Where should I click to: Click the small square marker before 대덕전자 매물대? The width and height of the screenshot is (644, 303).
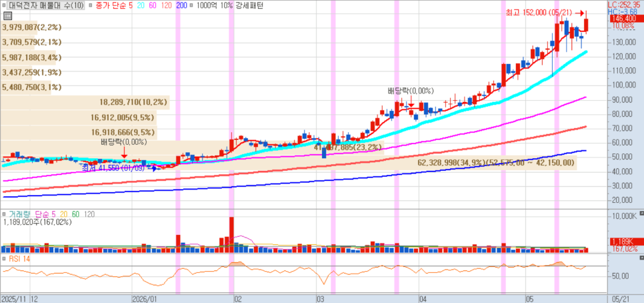point(4,6)
